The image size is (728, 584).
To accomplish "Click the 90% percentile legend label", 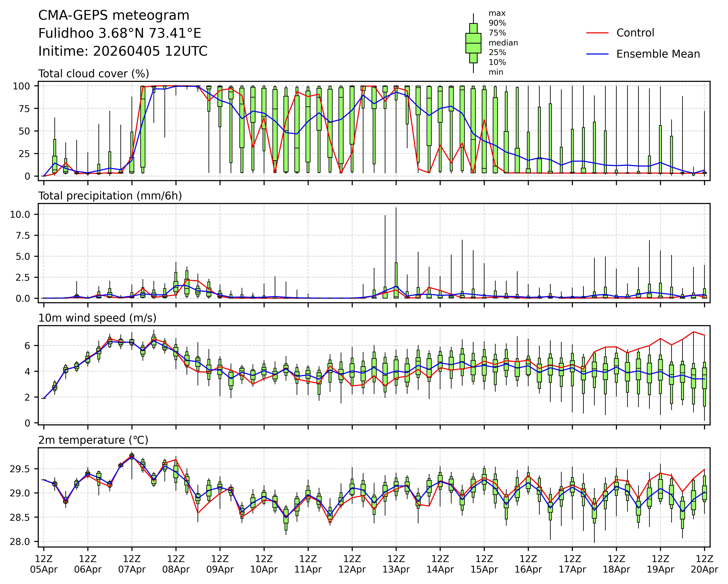I will pos(497,23).
